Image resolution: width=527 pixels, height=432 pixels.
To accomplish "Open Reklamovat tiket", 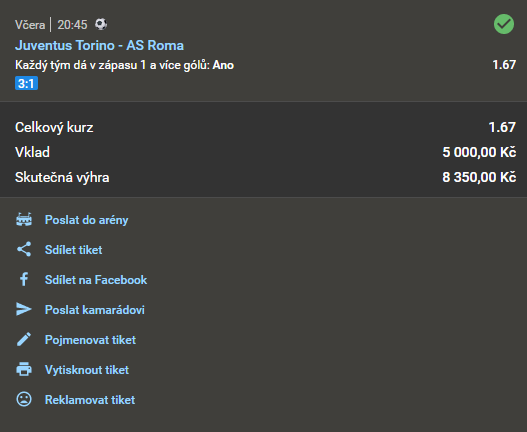I will click(x=90, y=399).
